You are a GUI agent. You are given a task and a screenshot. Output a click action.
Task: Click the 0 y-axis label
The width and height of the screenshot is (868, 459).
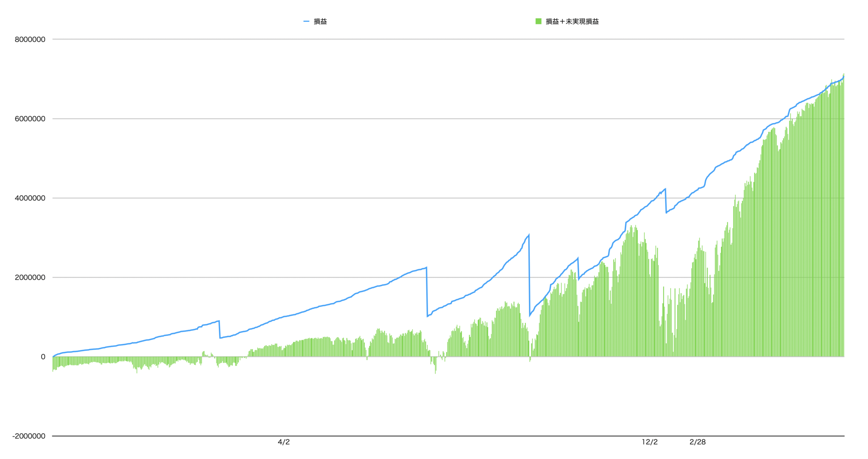(x=43, y=357)
